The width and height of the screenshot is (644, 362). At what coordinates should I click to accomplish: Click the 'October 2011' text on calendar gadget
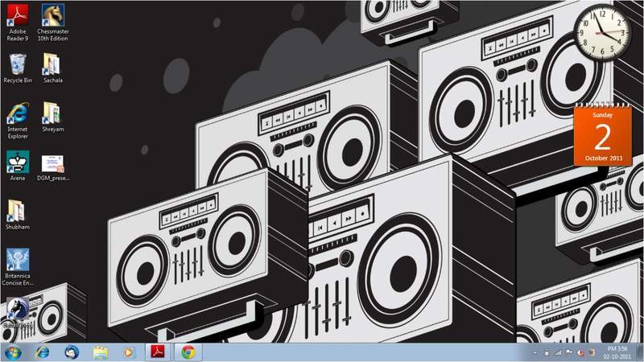click(603, 158)
